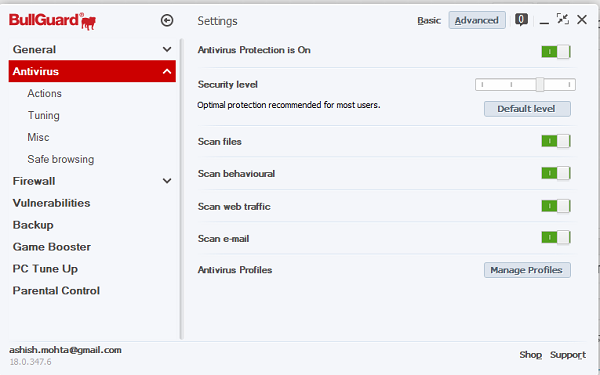Select Tuning under Antivirus
The image size is (600, 375).
(44, 115)
